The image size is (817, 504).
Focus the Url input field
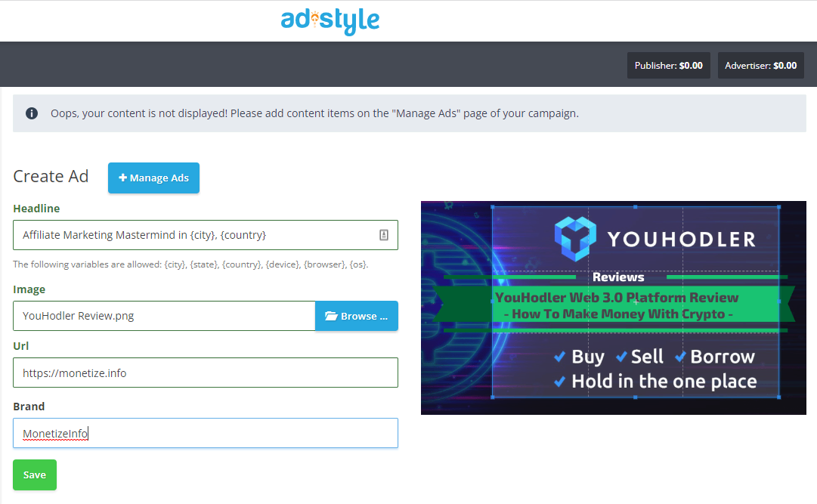[x=206, y=373]
